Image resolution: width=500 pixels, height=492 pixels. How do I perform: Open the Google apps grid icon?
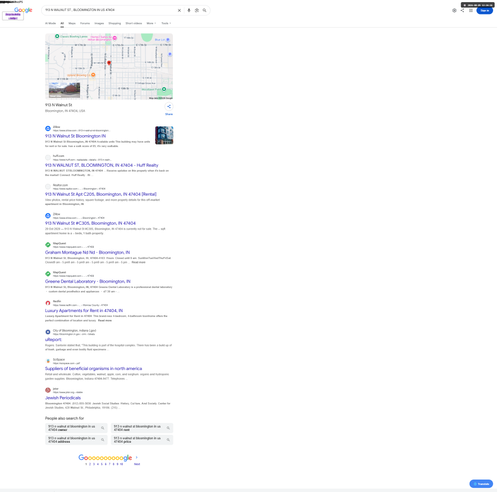[471, 10]
